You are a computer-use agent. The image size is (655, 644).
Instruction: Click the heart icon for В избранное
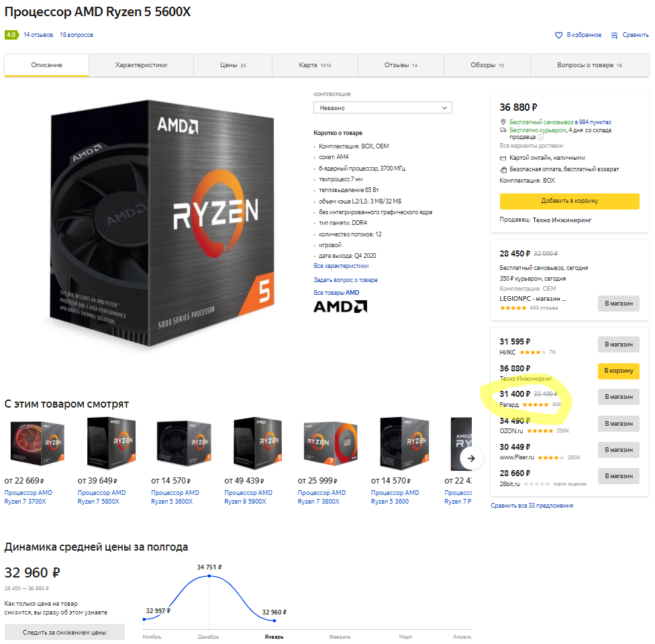click(558, 35)
